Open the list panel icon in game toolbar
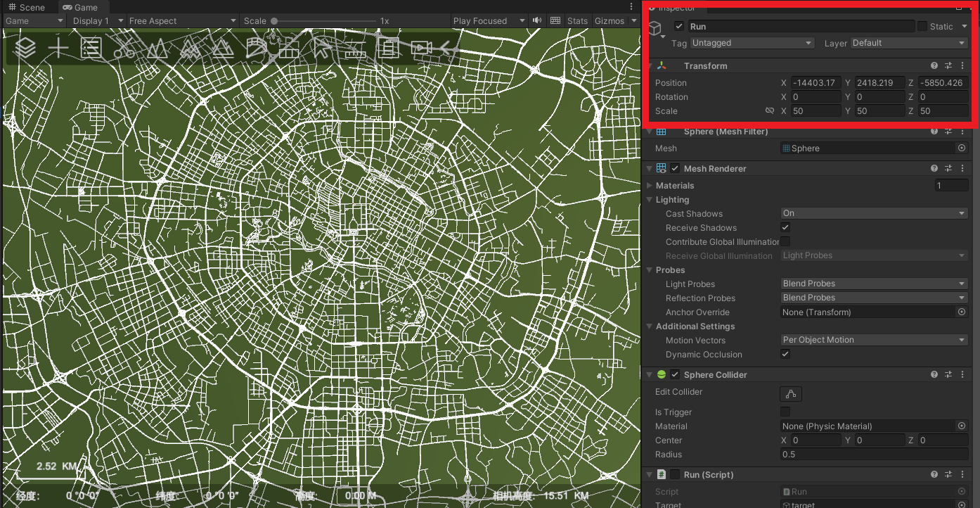This screenshot has height=508, width=980. (x=91, y=48)
